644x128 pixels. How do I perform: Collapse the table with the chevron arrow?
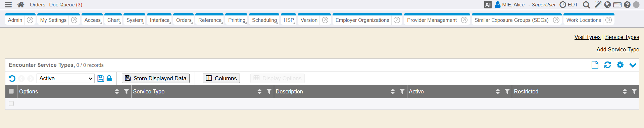coord(633,65)
